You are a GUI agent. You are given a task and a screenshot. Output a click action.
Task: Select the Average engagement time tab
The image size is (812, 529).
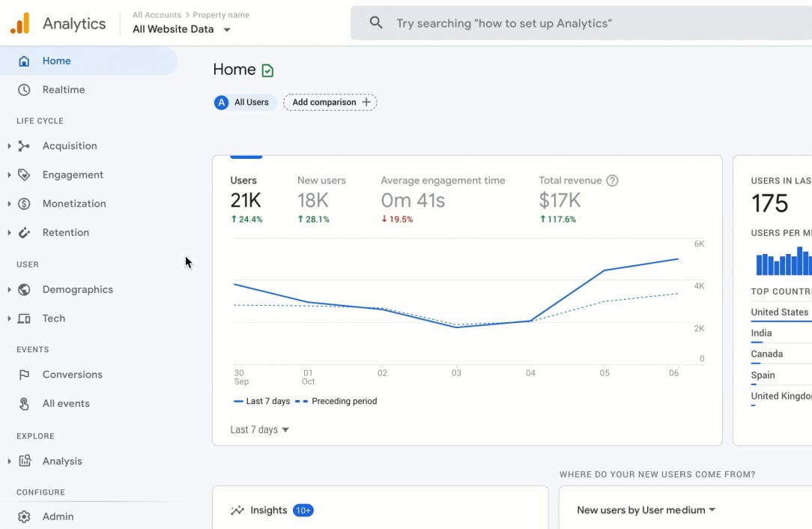[442, 199]
